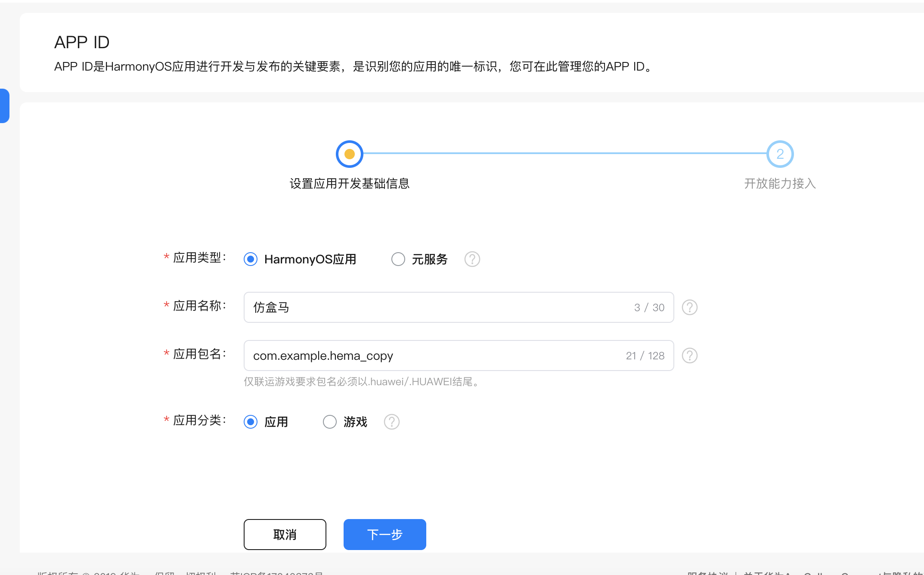Select 元服务 application type
The width and height of the screenshot is (924, 575).
click(x=398, y=259)
